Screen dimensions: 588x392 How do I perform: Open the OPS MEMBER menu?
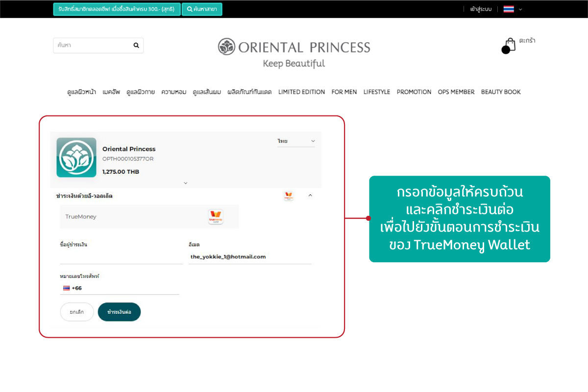tap(456, 92)
